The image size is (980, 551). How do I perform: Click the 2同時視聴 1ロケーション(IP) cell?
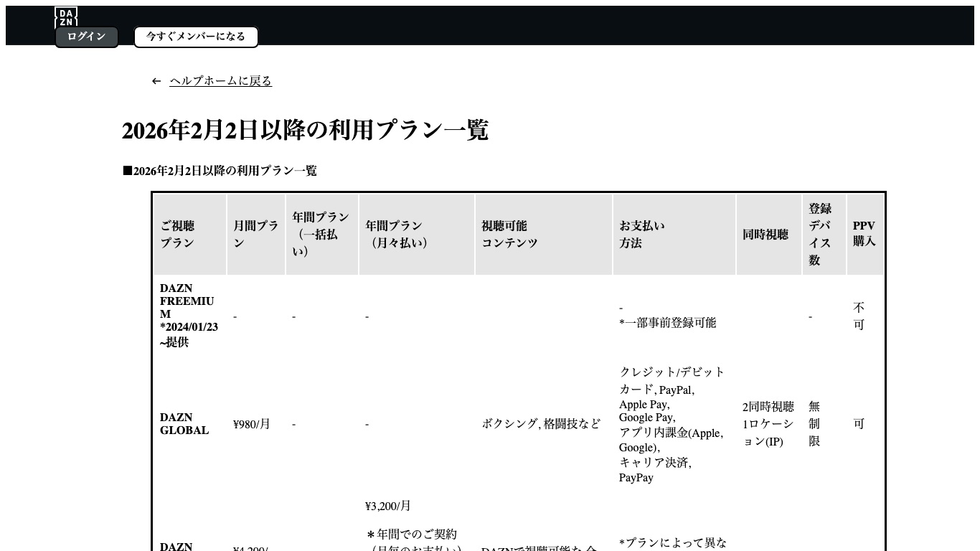click(769, 424)
